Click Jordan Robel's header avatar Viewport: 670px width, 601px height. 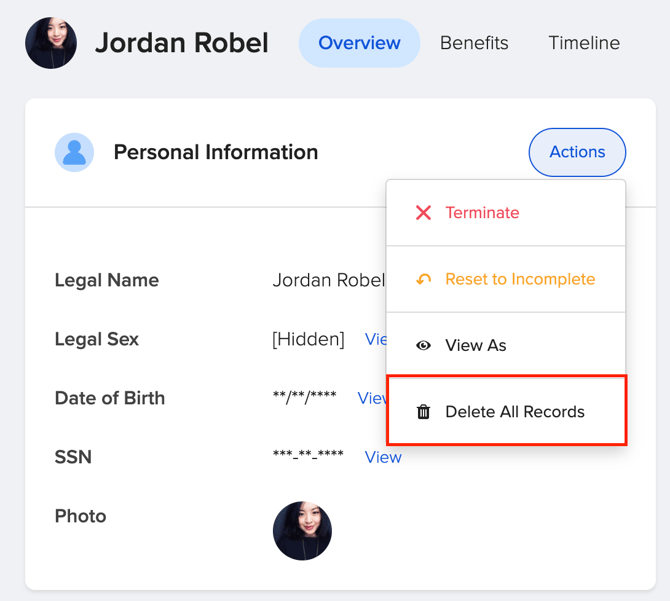51,43
